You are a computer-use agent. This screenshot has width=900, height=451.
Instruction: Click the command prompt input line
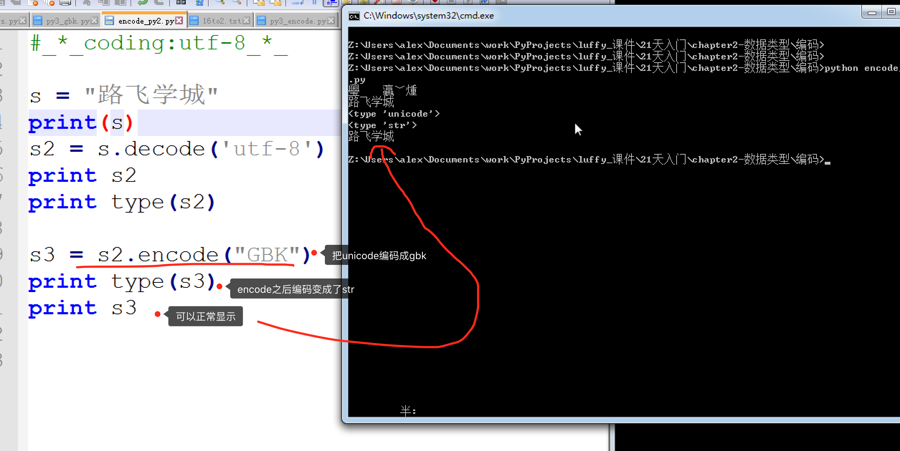(828, 160)
